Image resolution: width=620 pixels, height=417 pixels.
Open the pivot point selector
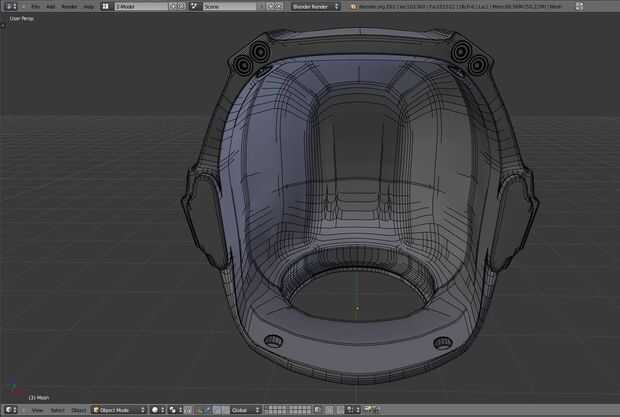coord(176,410)
